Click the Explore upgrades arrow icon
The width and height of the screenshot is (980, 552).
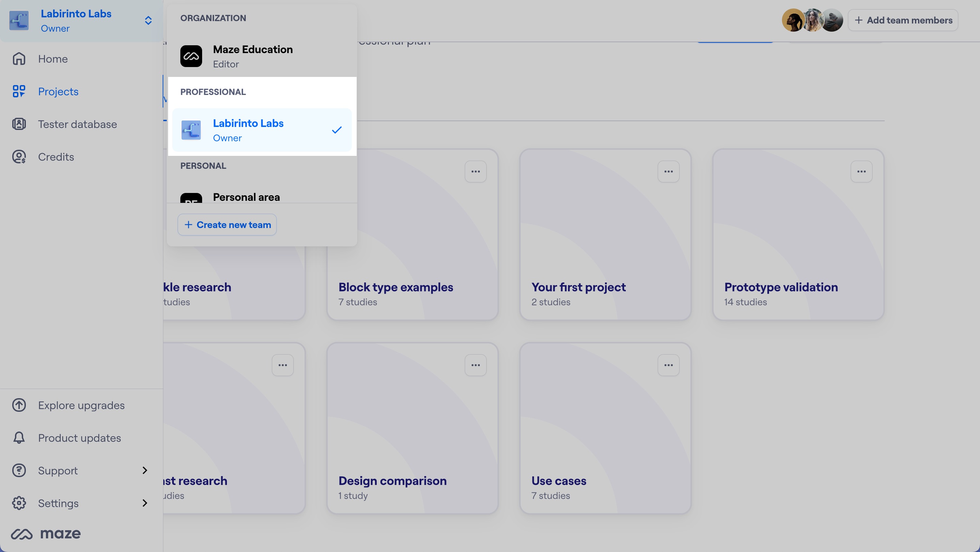(19, 405)
